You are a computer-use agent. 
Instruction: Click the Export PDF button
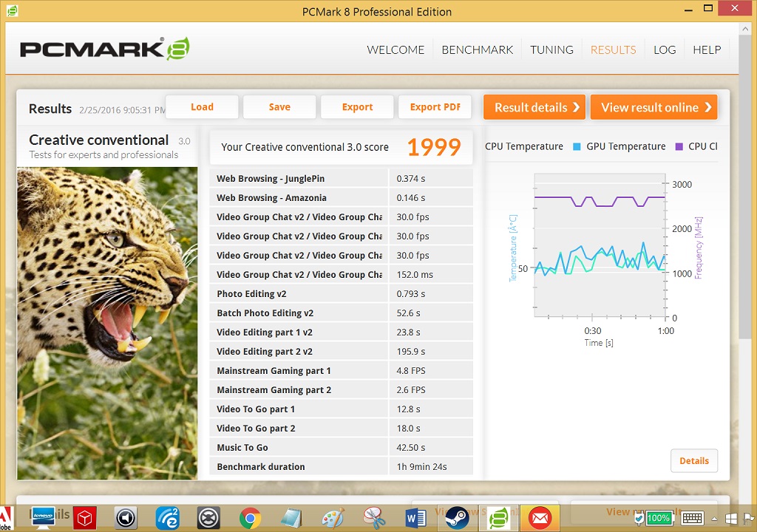[x=435, y=107]
